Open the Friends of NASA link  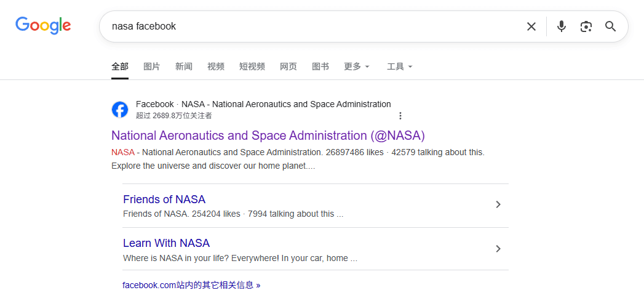164,199
